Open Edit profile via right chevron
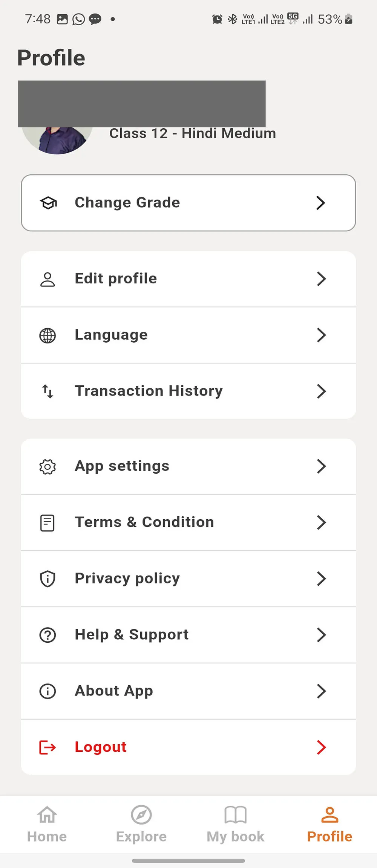This screenshot has width=377, height=868. (321, 279)
